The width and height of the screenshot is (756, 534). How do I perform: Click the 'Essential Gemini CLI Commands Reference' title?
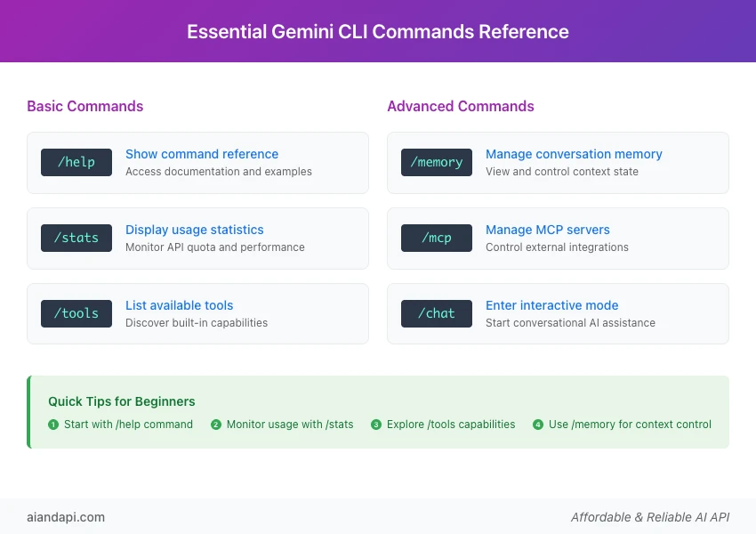(x=378, y=32)
